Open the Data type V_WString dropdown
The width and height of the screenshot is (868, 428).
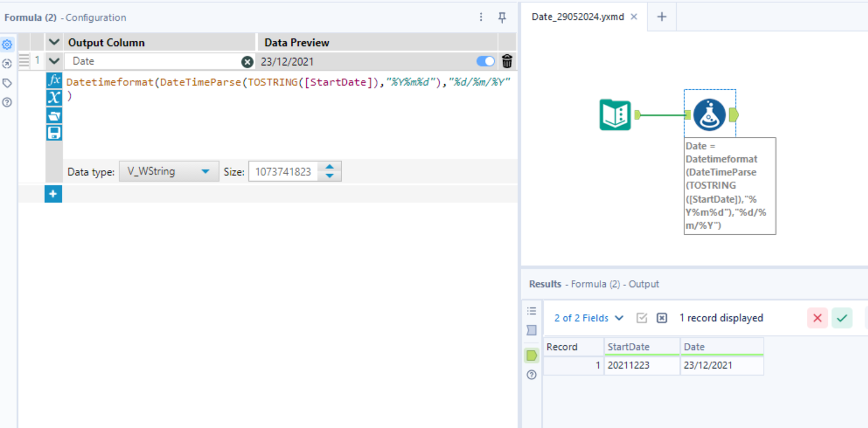[x=169, y=172]
